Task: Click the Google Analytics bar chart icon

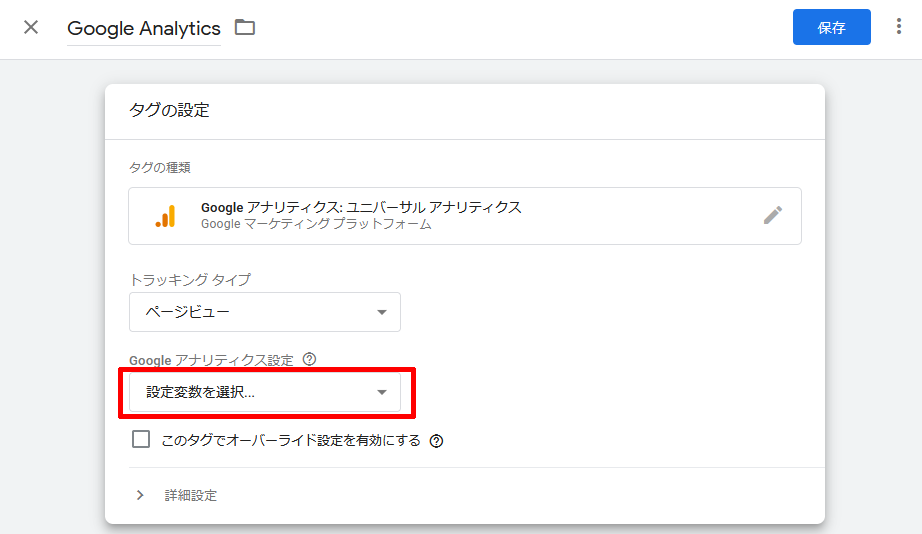Action: 165,216
